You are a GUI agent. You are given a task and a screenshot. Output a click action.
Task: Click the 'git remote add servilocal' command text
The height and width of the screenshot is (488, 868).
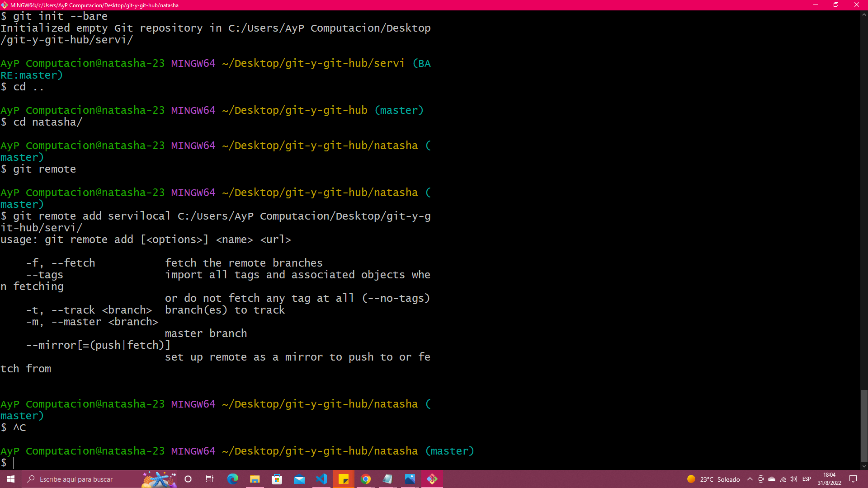click(92, 216)
